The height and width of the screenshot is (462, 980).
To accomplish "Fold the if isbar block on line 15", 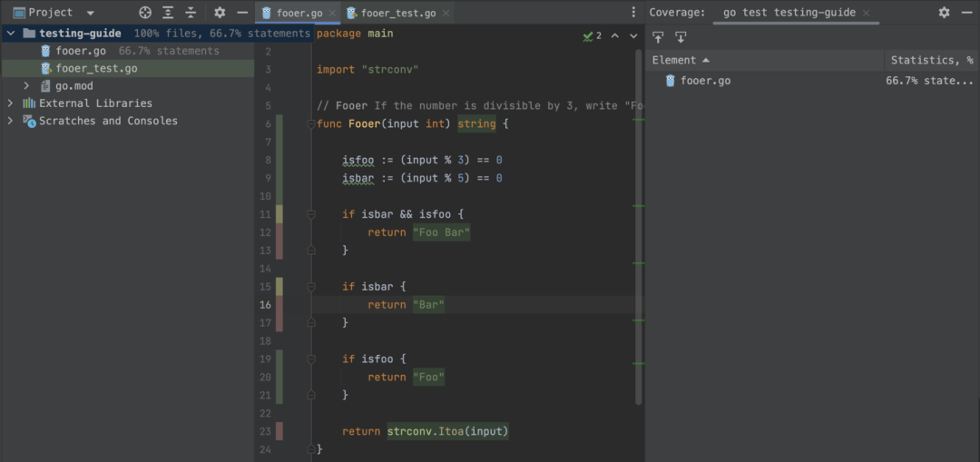I will coord(310,287).
